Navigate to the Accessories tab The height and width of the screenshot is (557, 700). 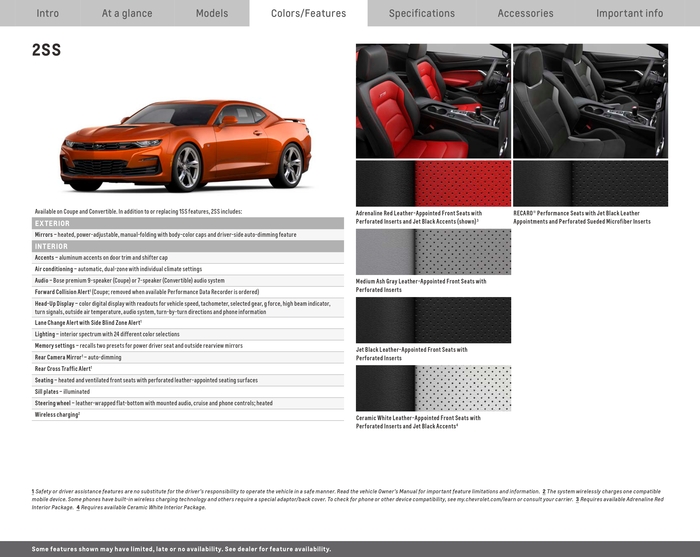click(525, 13)
